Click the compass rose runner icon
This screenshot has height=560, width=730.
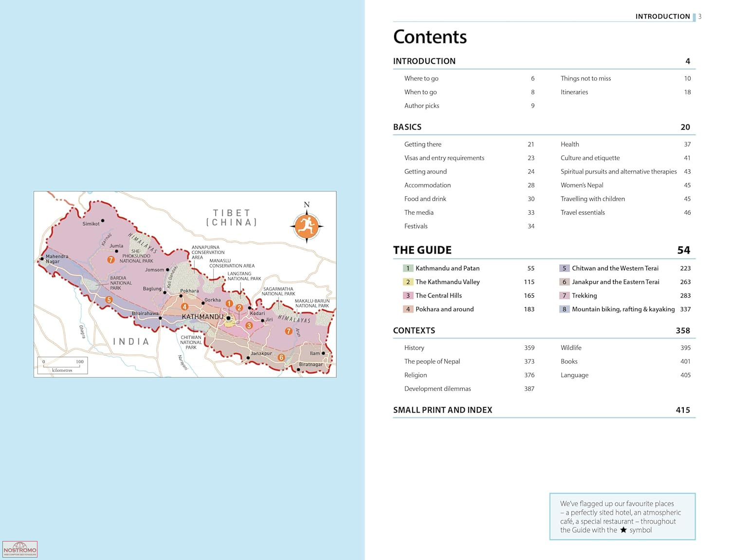point(307,226)
